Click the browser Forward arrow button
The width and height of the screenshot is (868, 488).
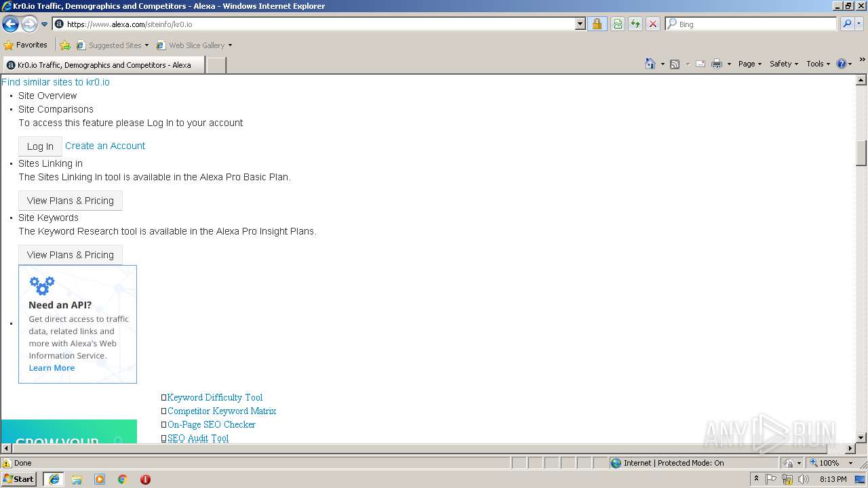(x=29, y=24)
